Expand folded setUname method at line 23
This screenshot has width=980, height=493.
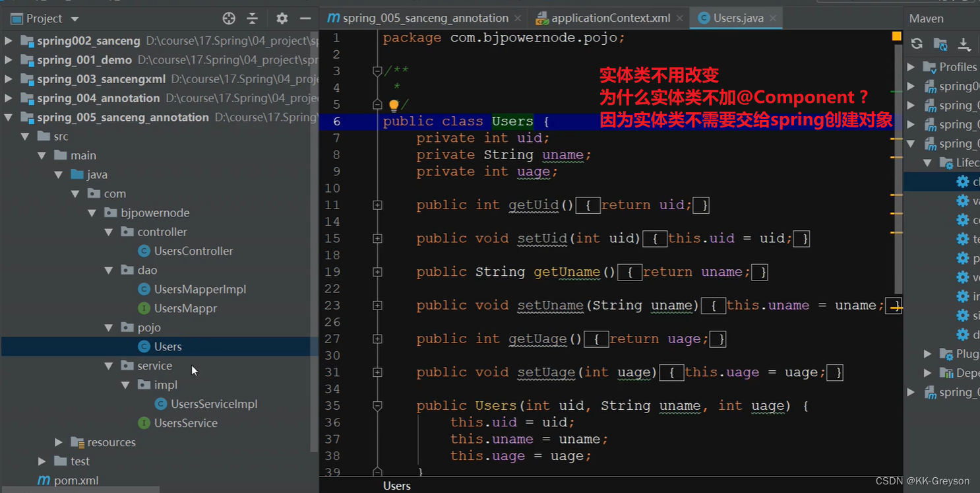coord(377,306)
